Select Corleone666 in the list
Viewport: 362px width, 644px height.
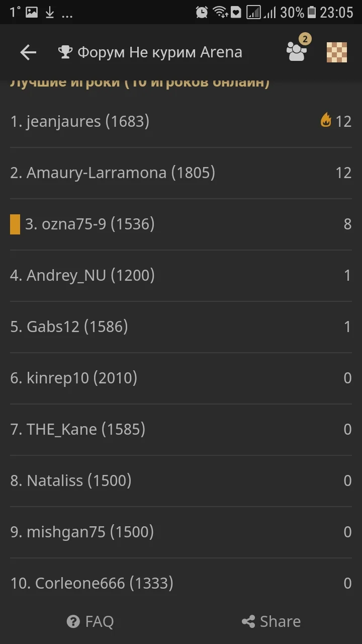92,584
